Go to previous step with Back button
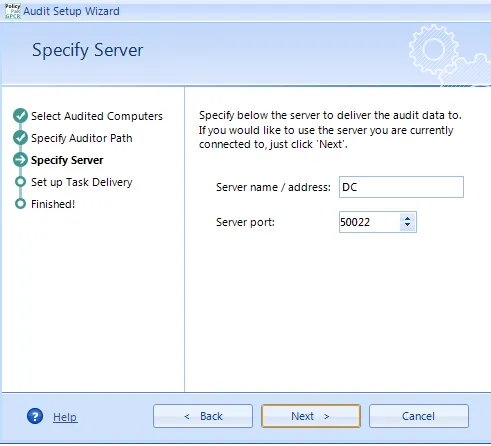 click(x=203, y=416)
